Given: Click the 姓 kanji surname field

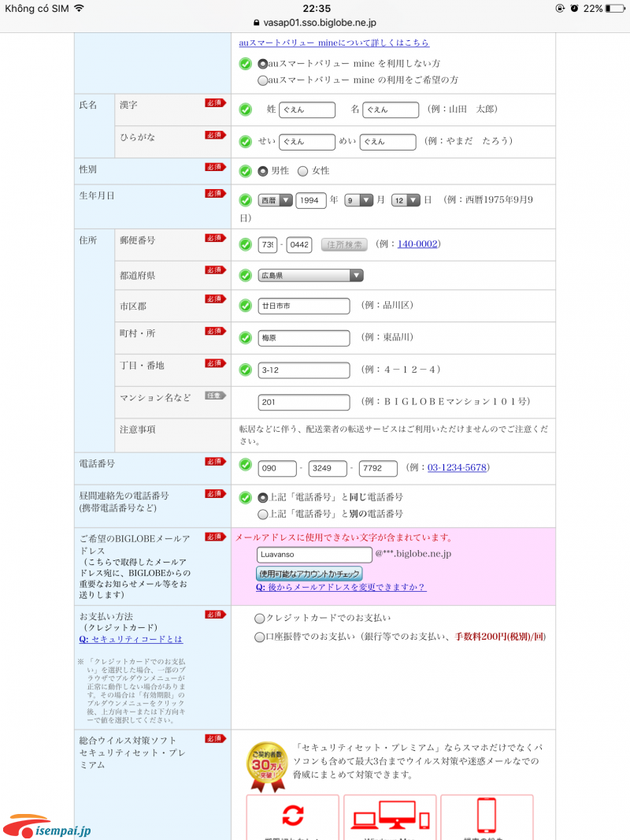Looking at the screenshot, I should pyautogui.click(x=307, y=110).
